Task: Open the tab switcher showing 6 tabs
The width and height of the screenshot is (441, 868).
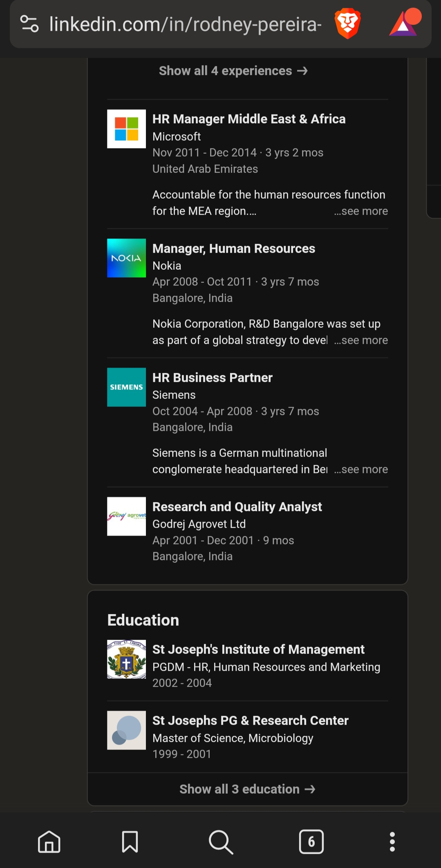Action: pos(311,842)
